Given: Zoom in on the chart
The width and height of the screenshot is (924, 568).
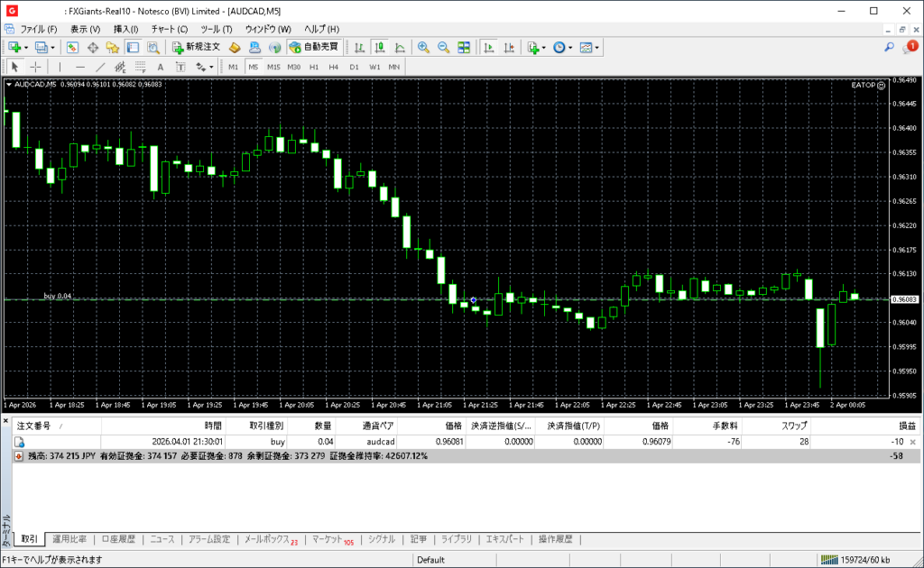Looking at the screenshot, I should click(422, 47).
